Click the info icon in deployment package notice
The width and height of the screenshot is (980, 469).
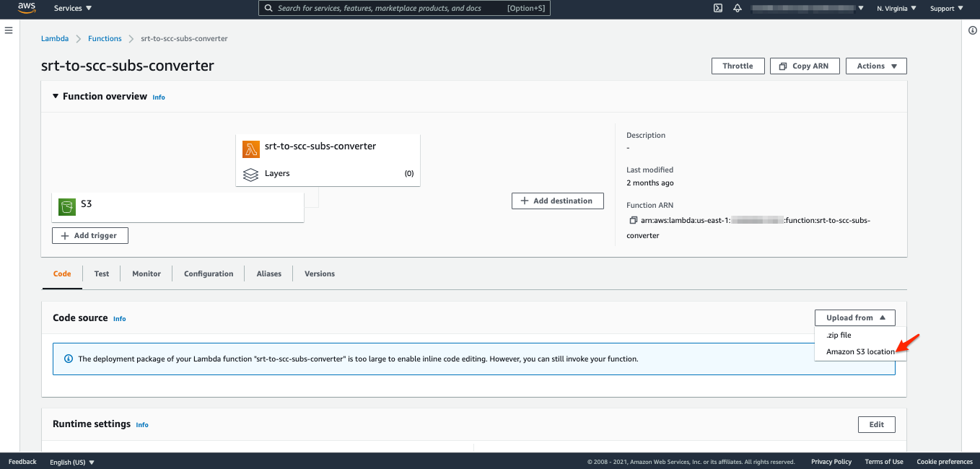[69, 359]
